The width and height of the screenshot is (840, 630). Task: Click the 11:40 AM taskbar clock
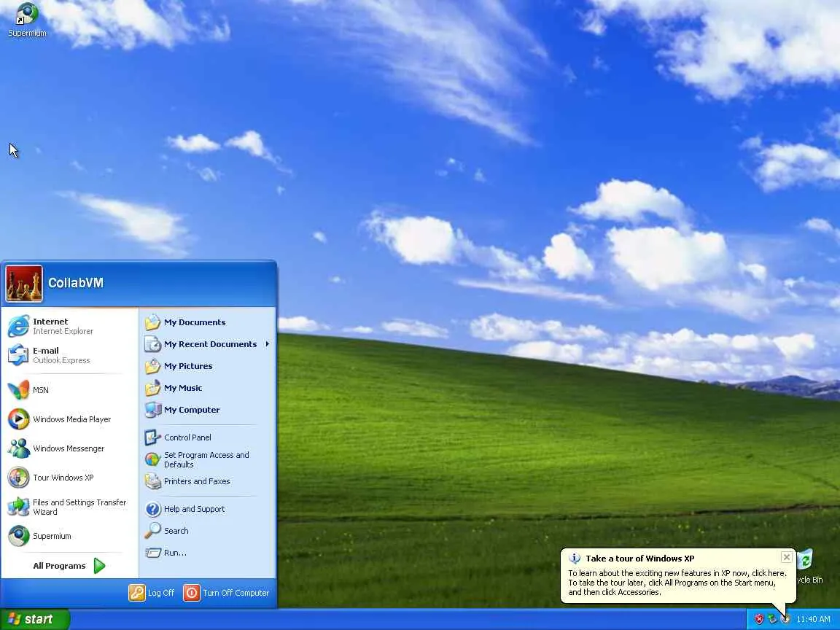pos(813,619)
